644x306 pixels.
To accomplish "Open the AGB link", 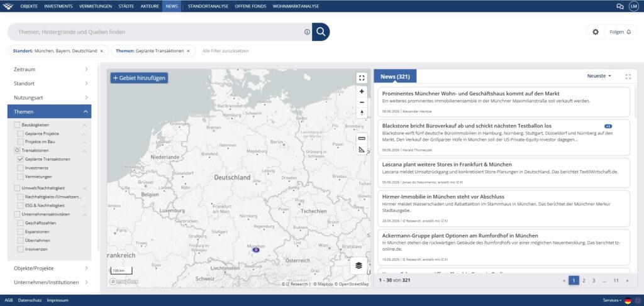I will 9,300.
